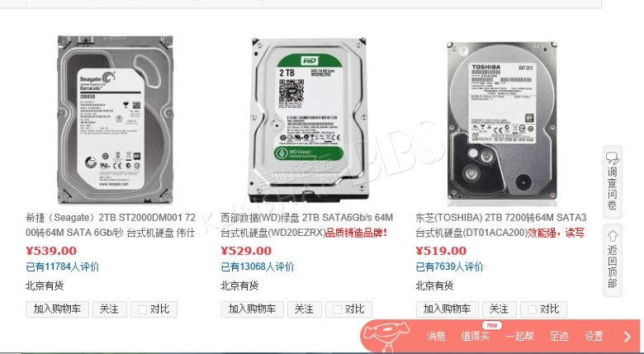
Task: Check the 对比 box for Seagate drive
Action: tap(142, 309)
